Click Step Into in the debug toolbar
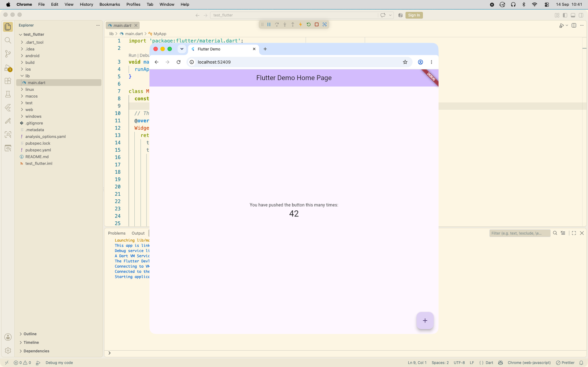Image resolution: width=588 pixels, height=367 pixels. pos(285,25)
